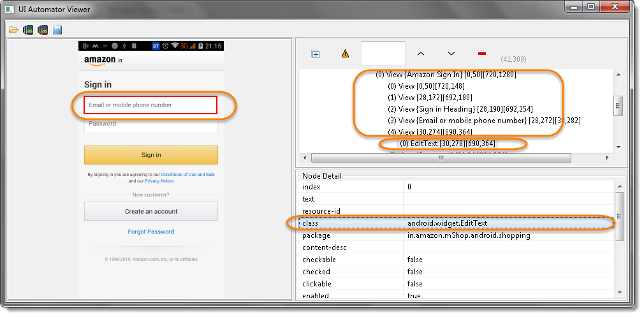Click the Email or mobile phone number field
644x317 pixels.
pyautogui.click(x=150, y=105)
